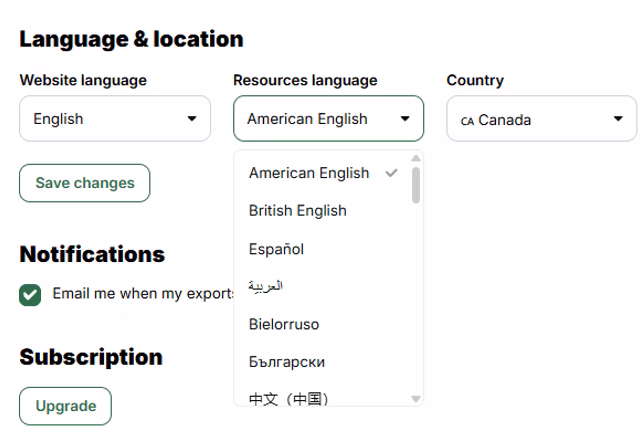Click the Country label
The width and height of the screenshot is (642, 426).
(475, 80)
